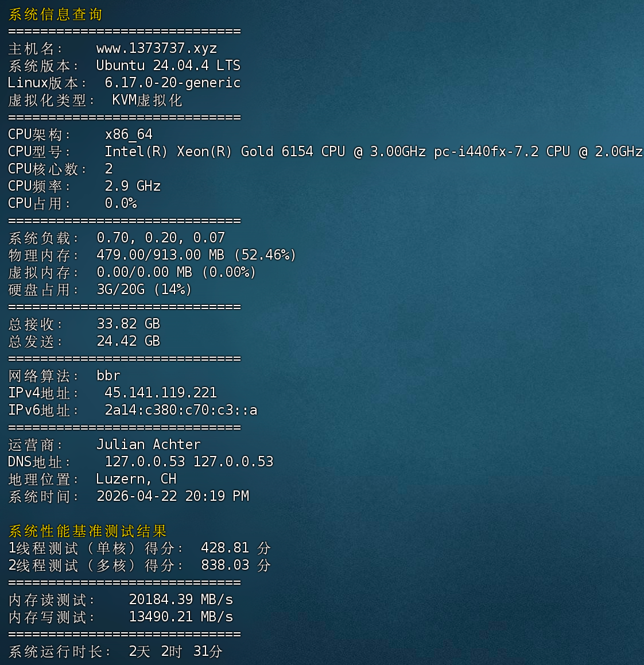The height and width of the screenshot is (665, 644).
Task: Click the network algorithm value bbr
Action: tap(108, 376)
